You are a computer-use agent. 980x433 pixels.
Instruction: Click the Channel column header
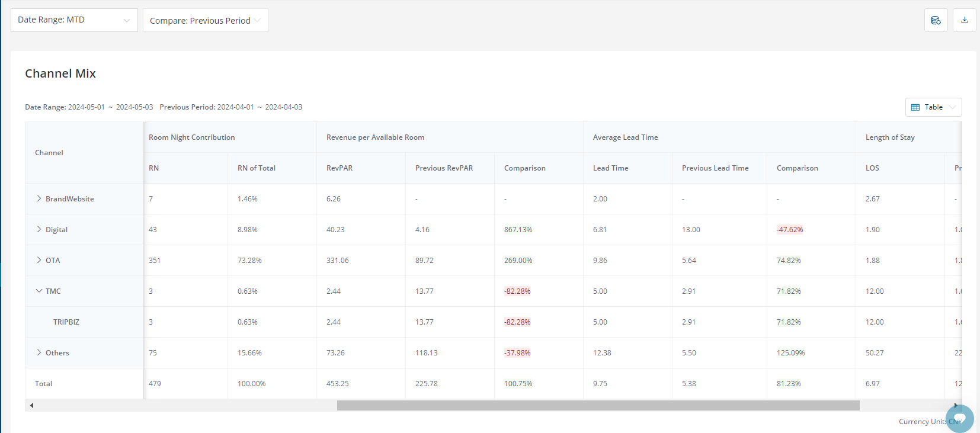(49, 153)
